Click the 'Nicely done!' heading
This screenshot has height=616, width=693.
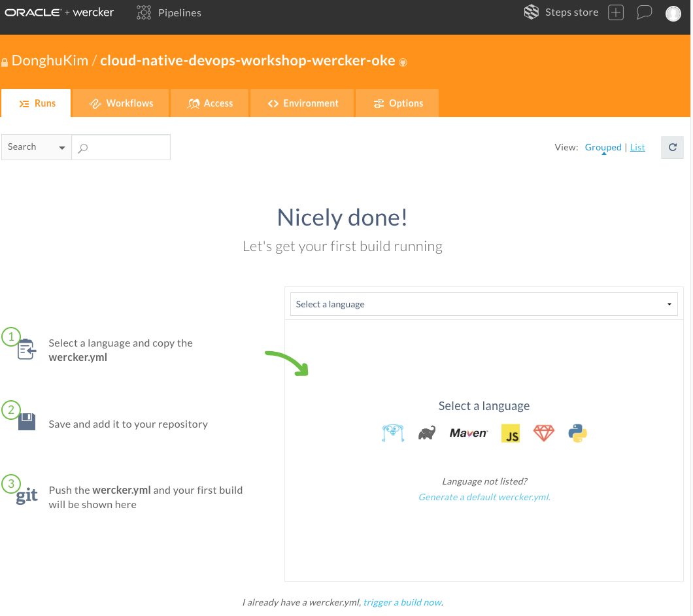(342, 217)
